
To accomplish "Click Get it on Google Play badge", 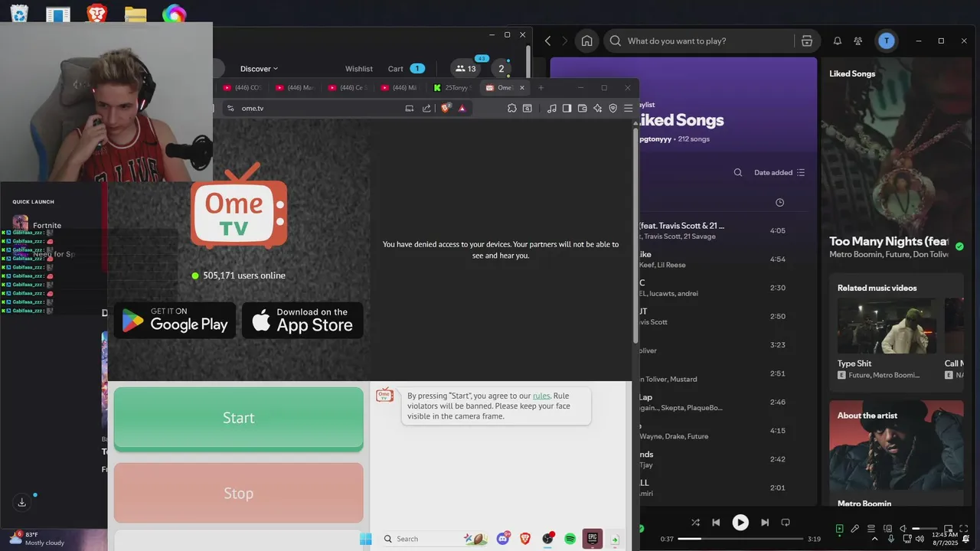I will (x=175, y=320).
